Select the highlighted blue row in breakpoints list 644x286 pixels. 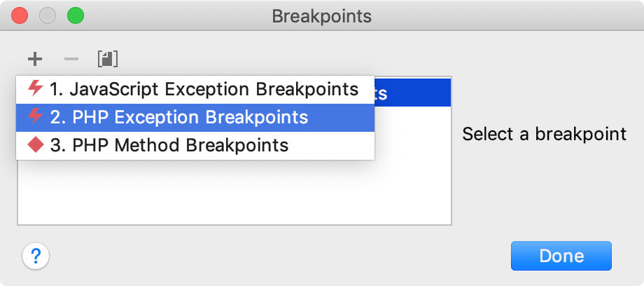click(413, 92)
